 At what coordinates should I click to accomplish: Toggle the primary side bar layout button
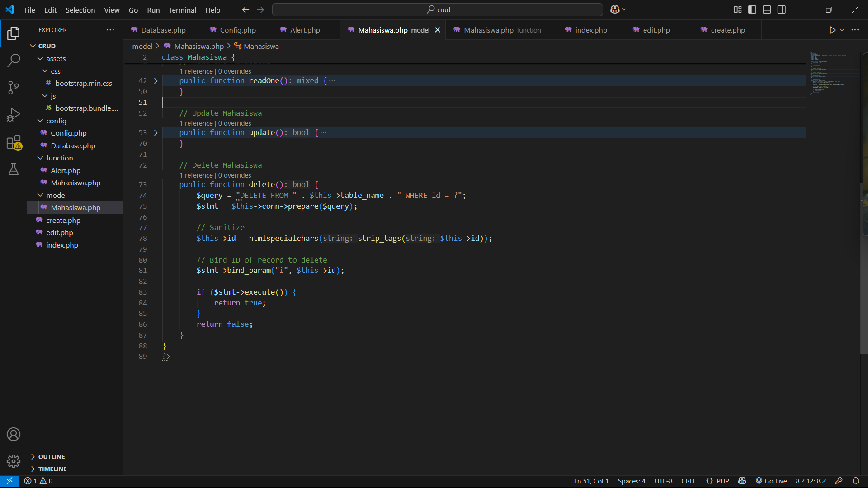click(x=752, y=9)
